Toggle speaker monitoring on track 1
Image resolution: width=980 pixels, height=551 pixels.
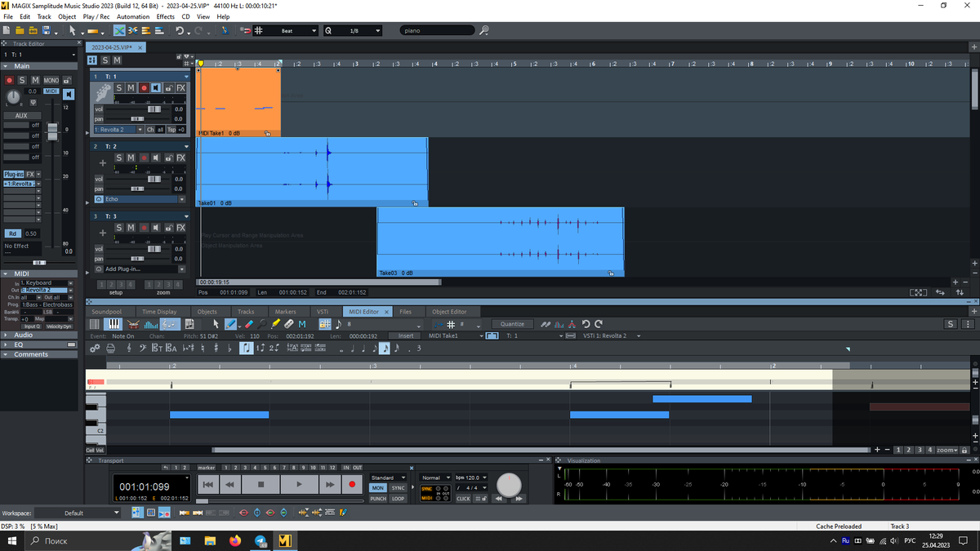[x=155, y=87]
